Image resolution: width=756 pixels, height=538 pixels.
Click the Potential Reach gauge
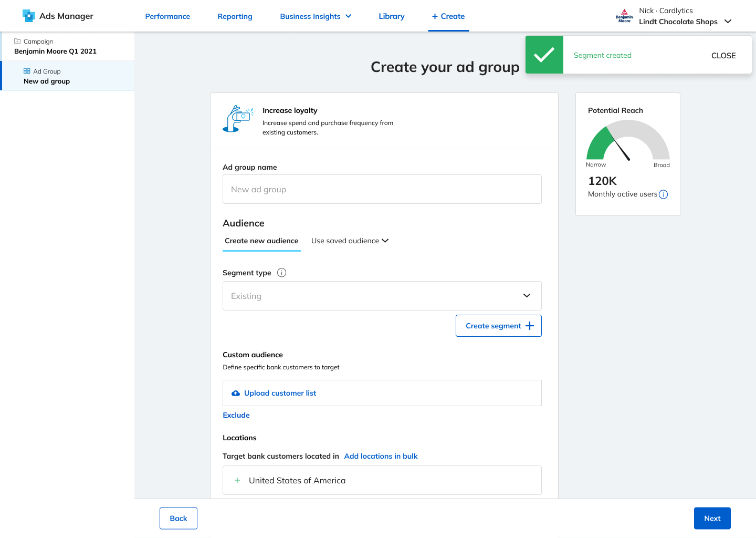coord(628,140)
